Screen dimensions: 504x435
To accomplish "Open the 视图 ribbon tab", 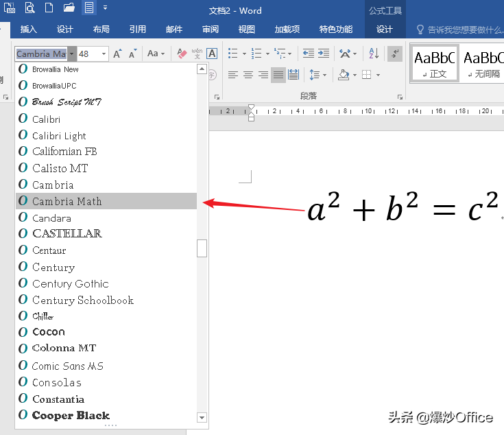I will pos(247,30).
